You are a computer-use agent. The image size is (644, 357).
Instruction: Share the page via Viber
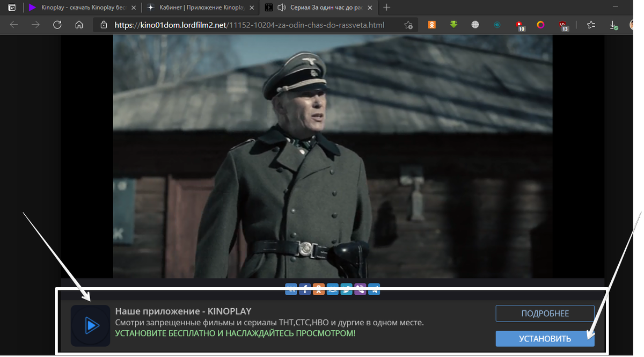pos(360,289)
